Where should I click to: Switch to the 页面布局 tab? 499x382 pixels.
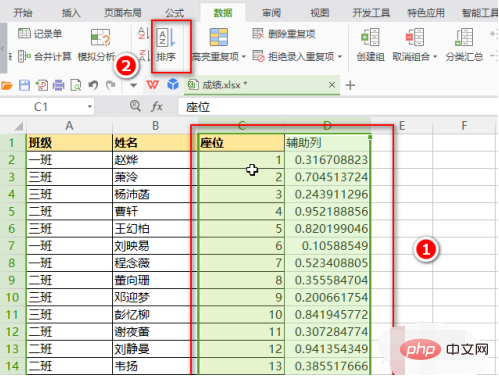(123, 13)
